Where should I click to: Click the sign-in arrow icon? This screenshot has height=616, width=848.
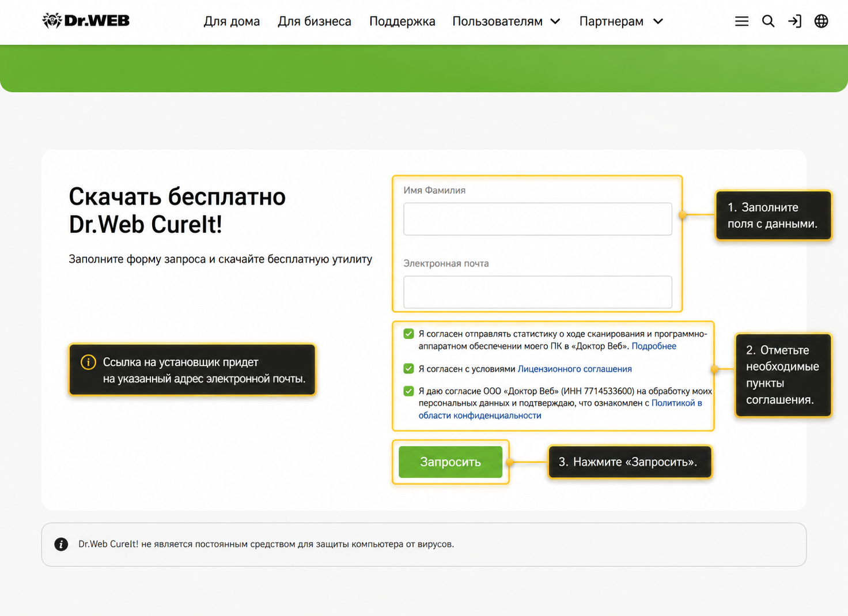[794, 21]
